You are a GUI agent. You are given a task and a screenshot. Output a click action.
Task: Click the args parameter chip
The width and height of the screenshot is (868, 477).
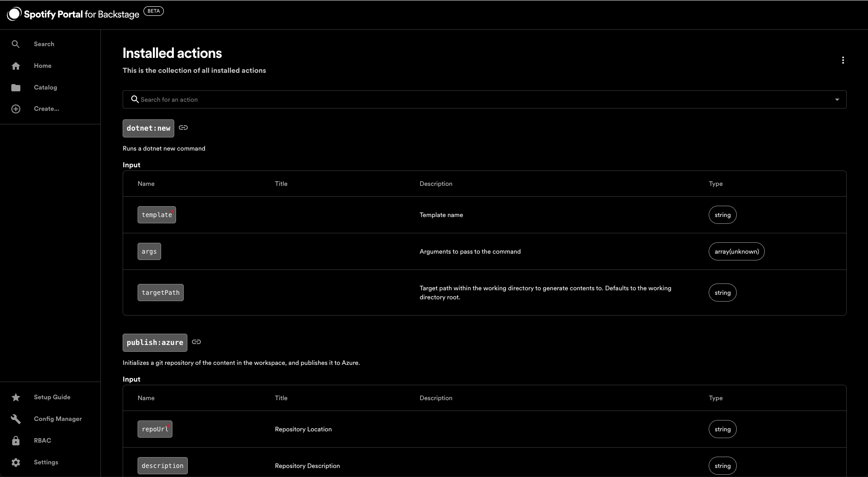149,251
